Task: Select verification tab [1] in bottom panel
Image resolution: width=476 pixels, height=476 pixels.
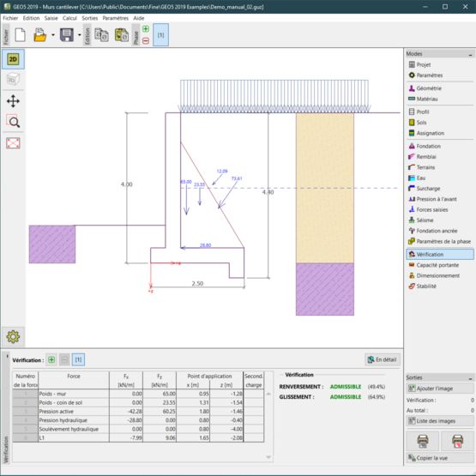Action: [x=78, y=359]
